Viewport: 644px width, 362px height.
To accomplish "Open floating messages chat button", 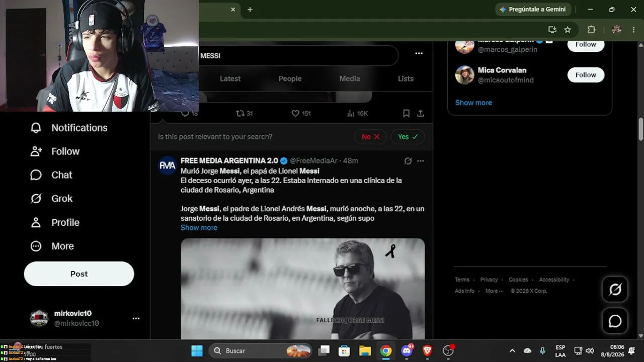I will click(x=615, y=321).
